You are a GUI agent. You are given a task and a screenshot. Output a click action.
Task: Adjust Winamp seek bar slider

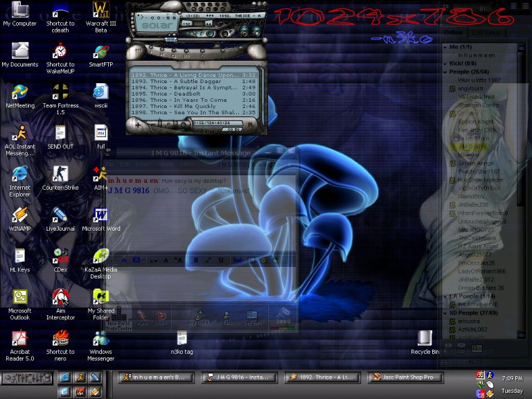tap(171, 39)
